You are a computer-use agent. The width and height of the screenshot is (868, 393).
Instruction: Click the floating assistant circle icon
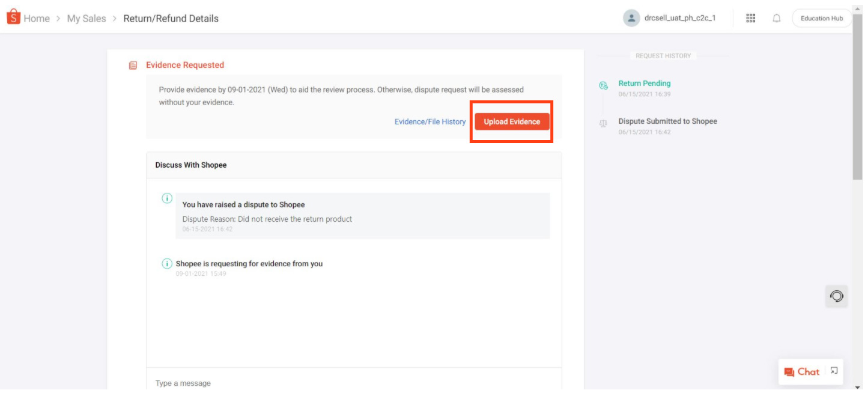pos(836,296)
